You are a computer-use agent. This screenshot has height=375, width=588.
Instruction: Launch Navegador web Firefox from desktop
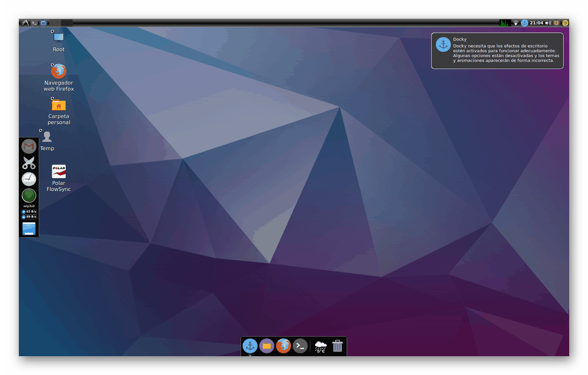58,78
